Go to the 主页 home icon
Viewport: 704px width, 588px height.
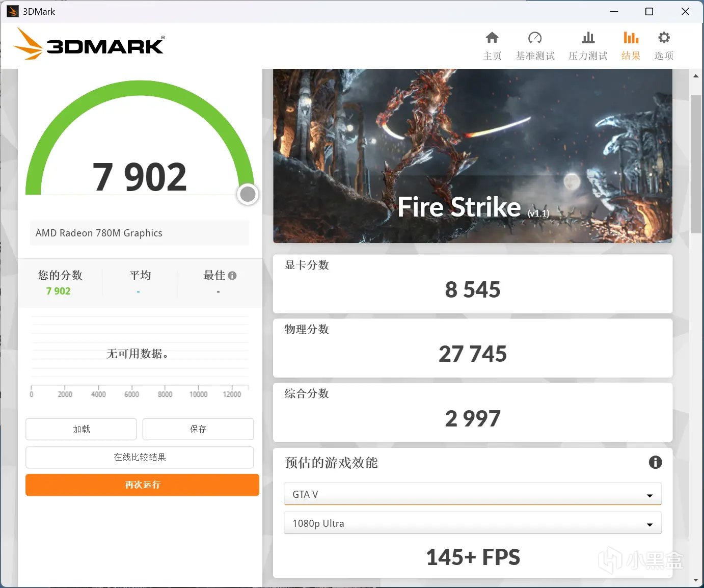(492, 38)
